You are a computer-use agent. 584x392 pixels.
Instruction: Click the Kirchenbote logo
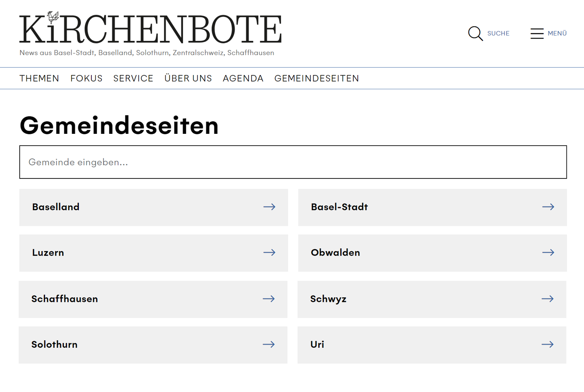150,28
